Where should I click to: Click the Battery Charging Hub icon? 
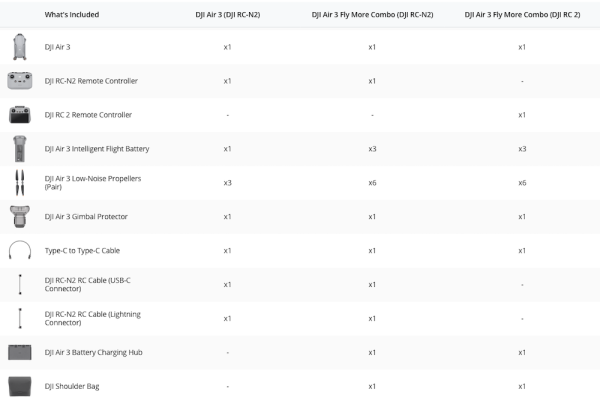point(20,352)
